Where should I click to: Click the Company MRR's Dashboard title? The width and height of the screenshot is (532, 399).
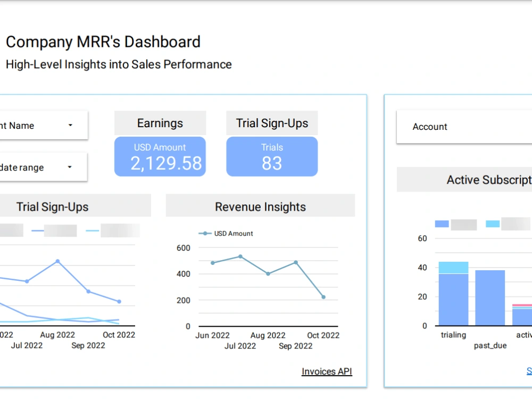click(103, 41)
